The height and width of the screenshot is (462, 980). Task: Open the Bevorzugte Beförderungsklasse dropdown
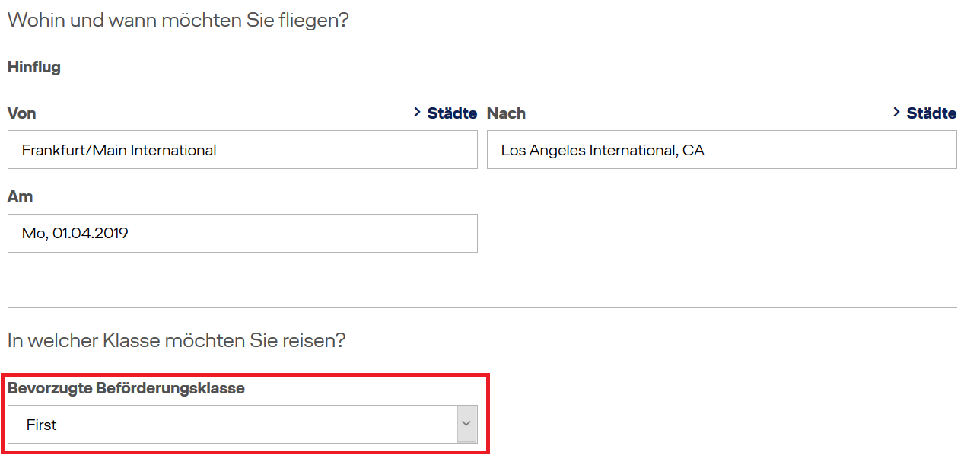pos(243,424)
